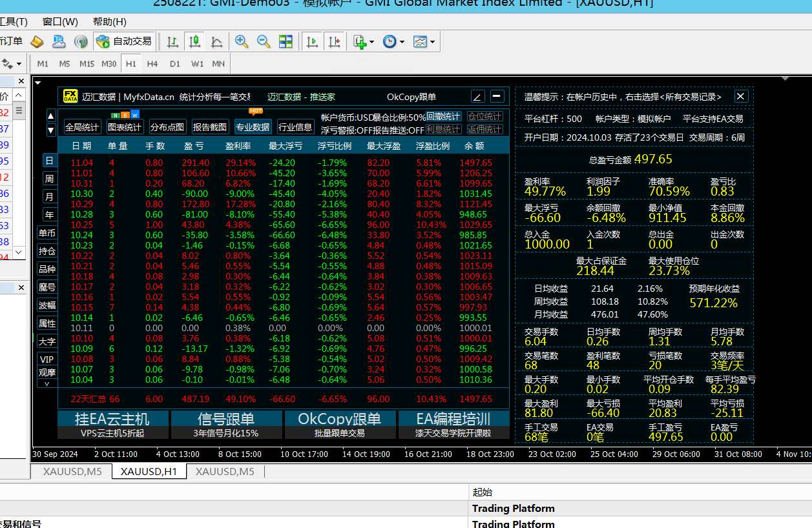This screenshot has height=528, width=812.
Task: Toggle 回撤统计 drawdown statistics
Action: (x=444, y=117)
